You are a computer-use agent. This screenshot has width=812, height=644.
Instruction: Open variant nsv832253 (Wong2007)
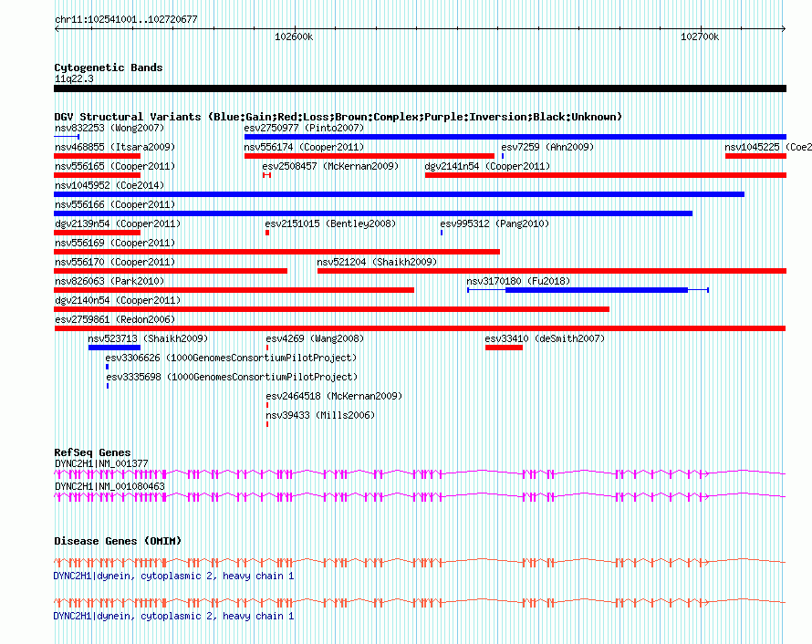[x=109, y=128]
